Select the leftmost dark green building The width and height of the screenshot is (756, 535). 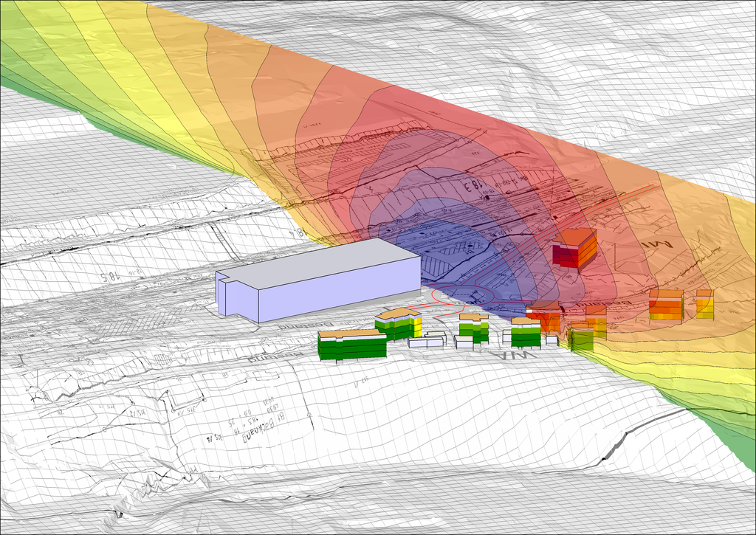351,348
